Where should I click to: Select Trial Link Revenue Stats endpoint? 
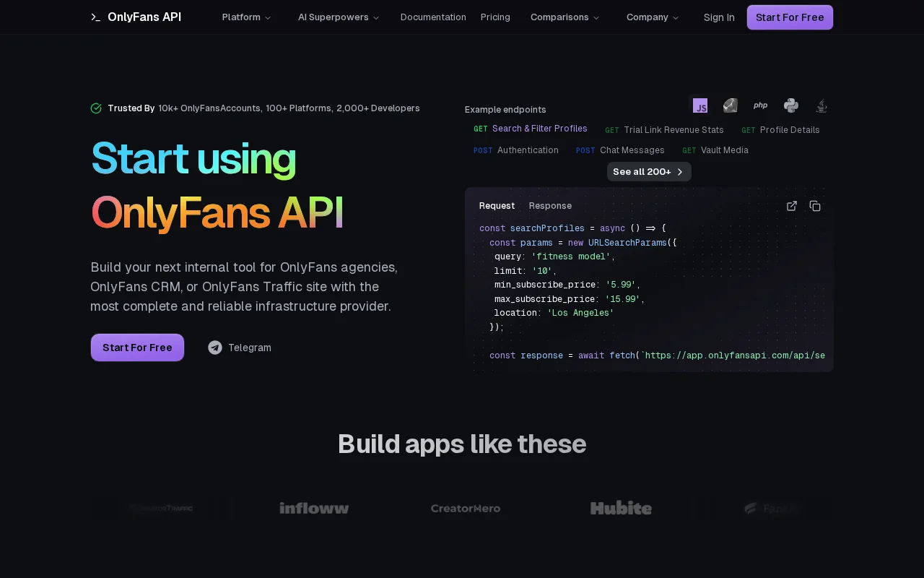(x=664, y=130)
